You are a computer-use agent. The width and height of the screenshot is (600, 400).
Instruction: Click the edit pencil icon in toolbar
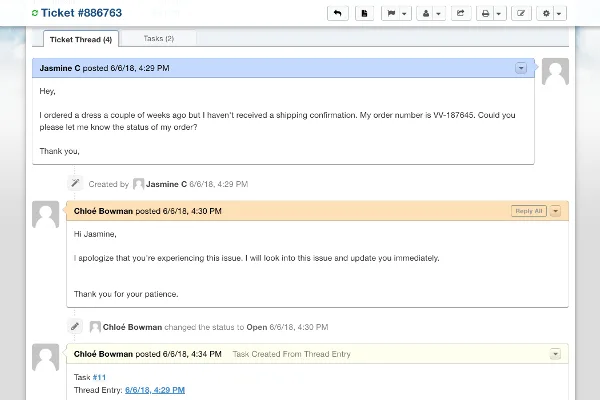(521, 13)
